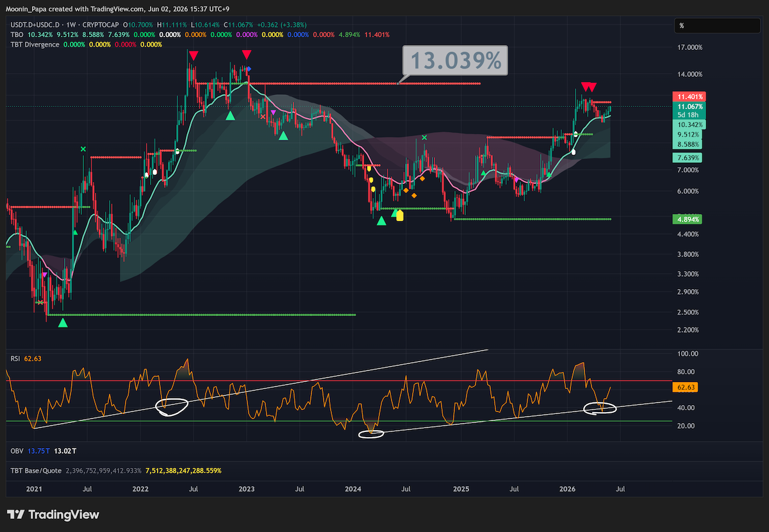Click the 2025 time axis label
769x532 pixels.
(x=461, y=489)
